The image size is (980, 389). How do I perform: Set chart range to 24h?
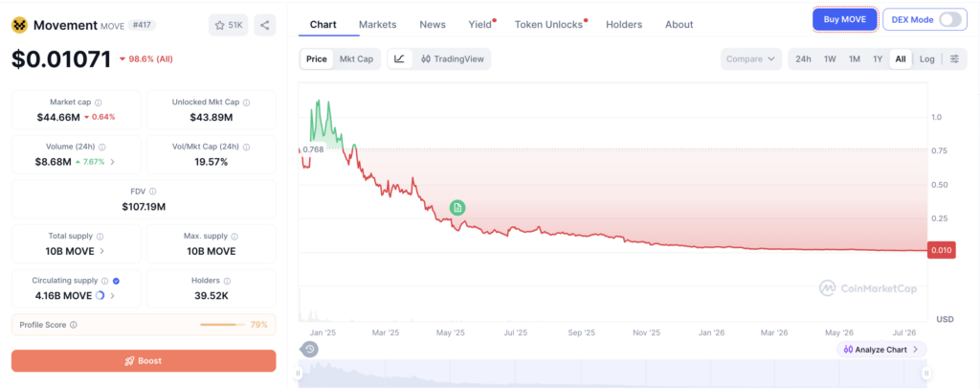[803, 58]
